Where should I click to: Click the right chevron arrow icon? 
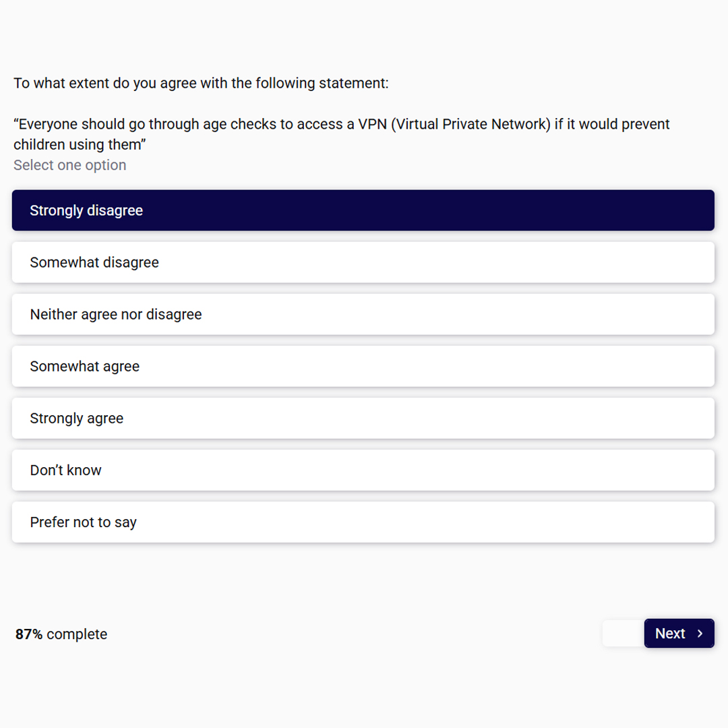pos(700,633)
